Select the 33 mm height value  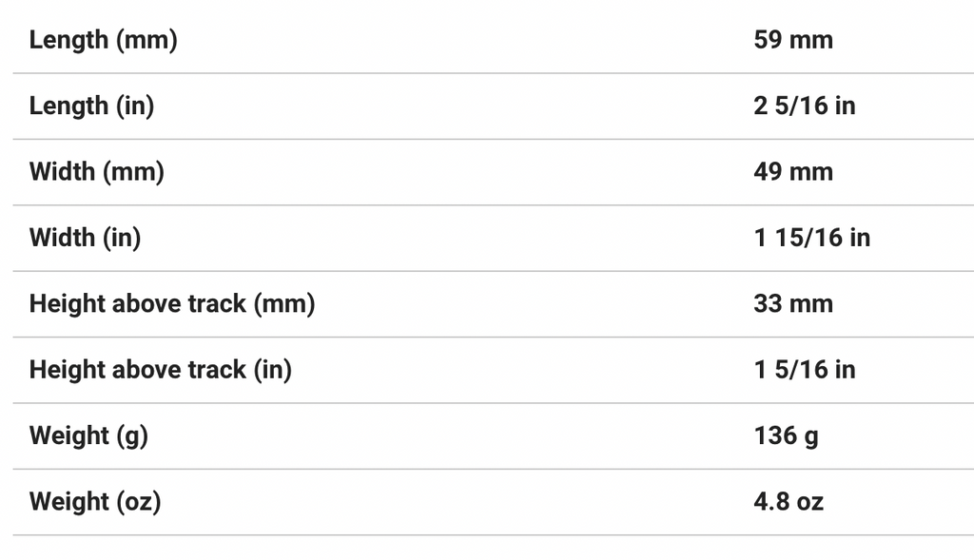click(792, 304)
